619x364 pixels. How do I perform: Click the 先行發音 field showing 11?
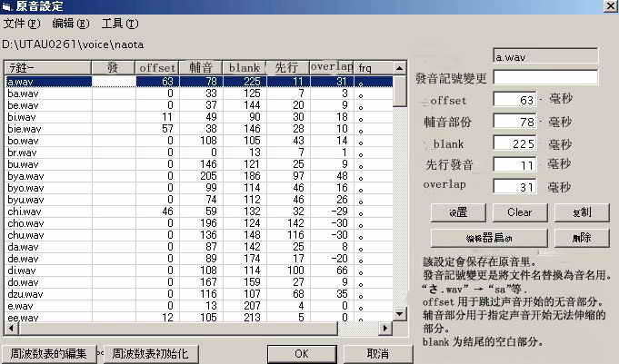click(514, 164)
